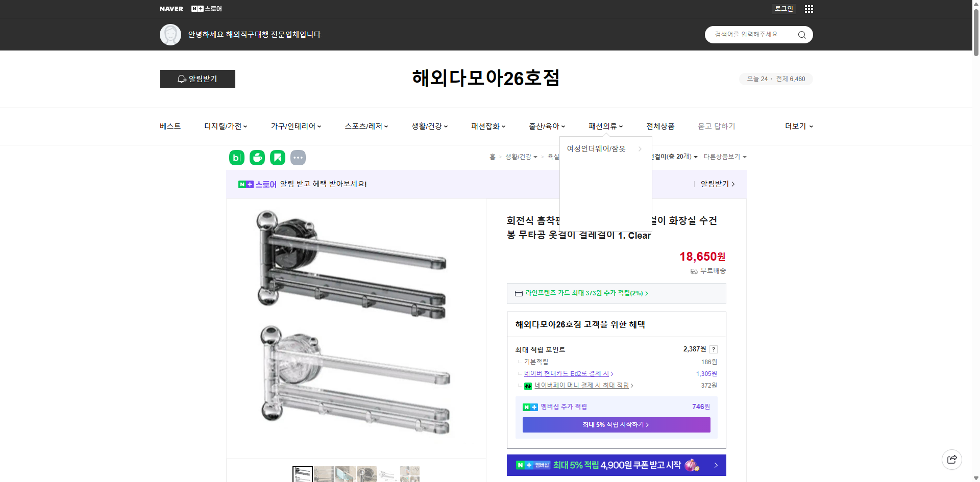The width and height of the screenshot is (980, 482).
Task: Share product to Naver Blog
Action: (x=236, y=158)
